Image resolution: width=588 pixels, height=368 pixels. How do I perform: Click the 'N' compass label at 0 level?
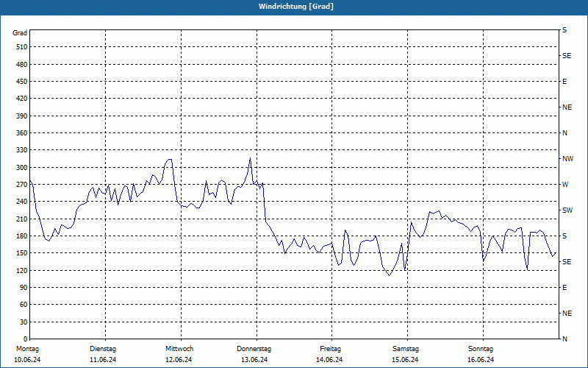564,339
